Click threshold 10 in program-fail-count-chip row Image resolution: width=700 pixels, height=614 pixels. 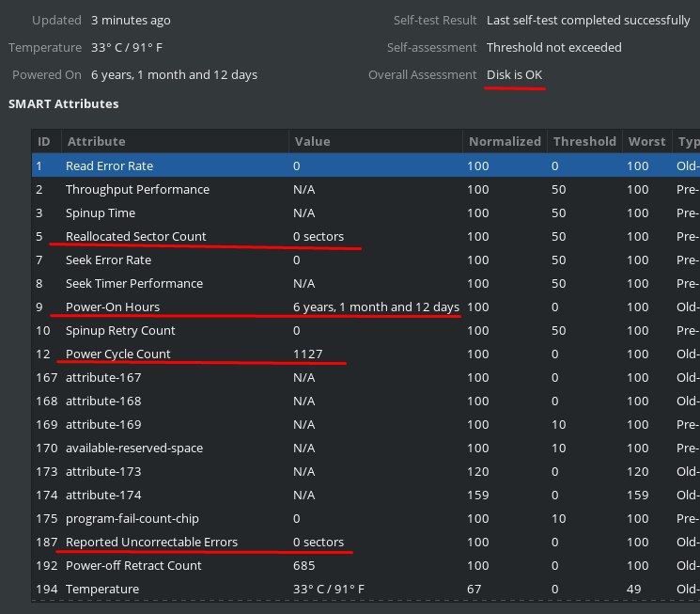pos(558,518)
